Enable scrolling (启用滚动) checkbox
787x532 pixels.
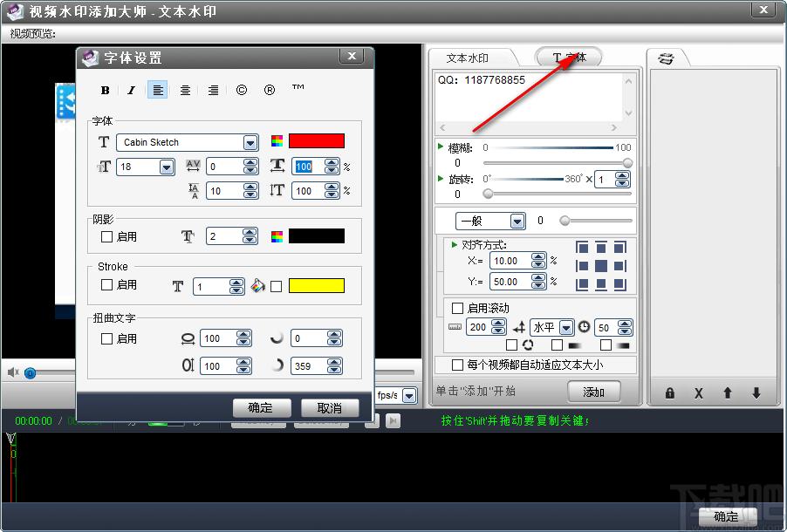(x=457, y=308)
